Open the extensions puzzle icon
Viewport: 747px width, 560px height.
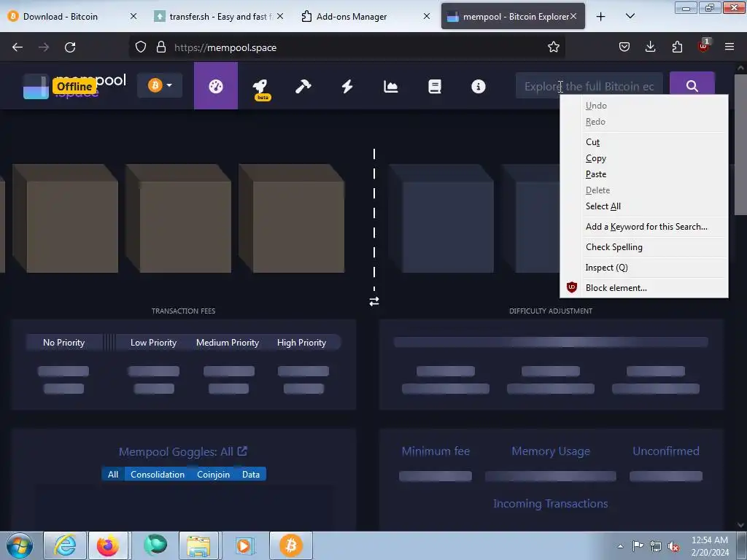click(x=677, y=47)
